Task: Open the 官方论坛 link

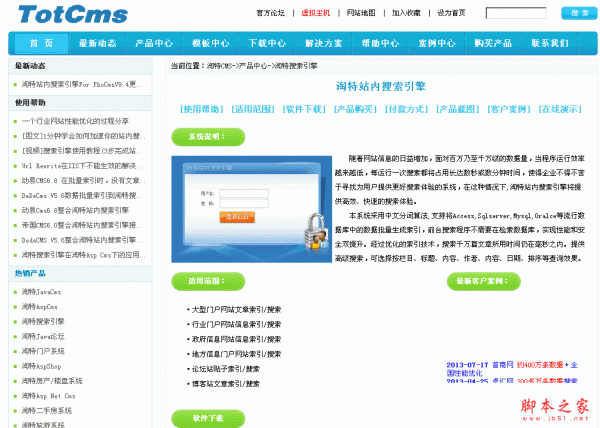Action: pos(271,13)
